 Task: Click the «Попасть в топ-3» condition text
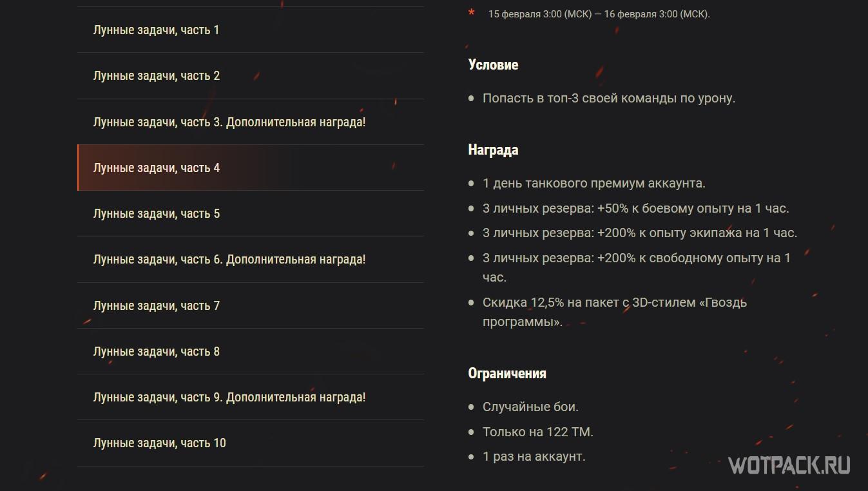608,99
